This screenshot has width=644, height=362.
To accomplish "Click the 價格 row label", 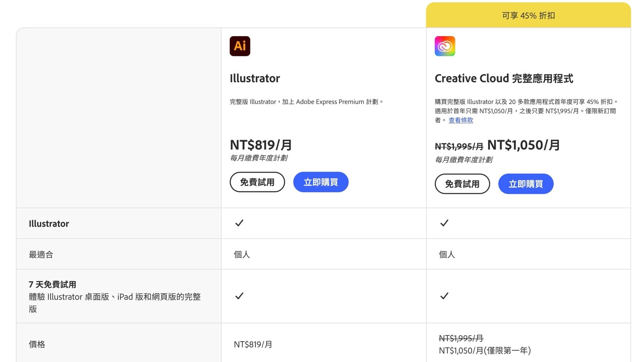I will tap(37, 344).
